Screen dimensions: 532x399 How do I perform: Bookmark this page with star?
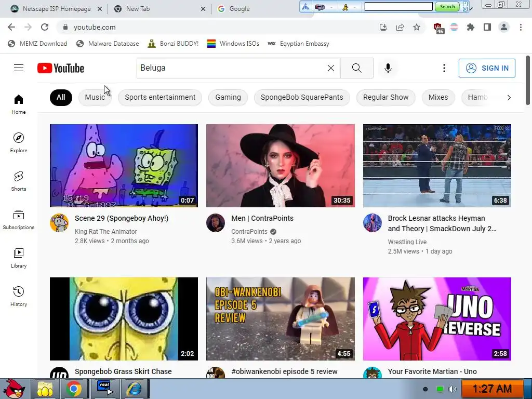pyautogui.click(x=417, y=27)
